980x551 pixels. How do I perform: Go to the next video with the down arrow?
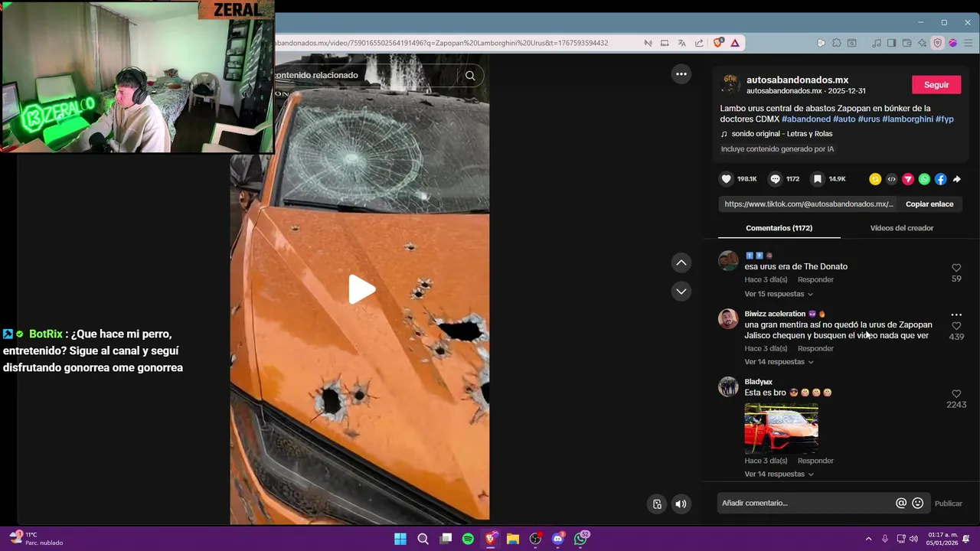tap(681, 291)
